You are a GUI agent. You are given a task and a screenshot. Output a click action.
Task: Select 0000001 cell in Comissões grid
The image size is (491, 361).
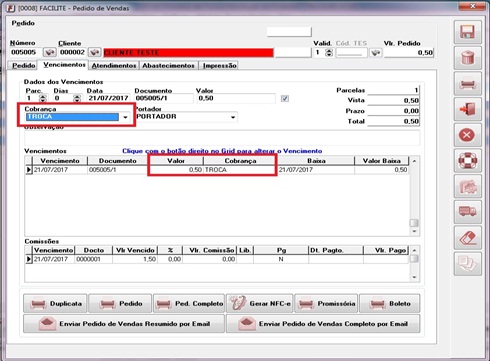[93, 259]
